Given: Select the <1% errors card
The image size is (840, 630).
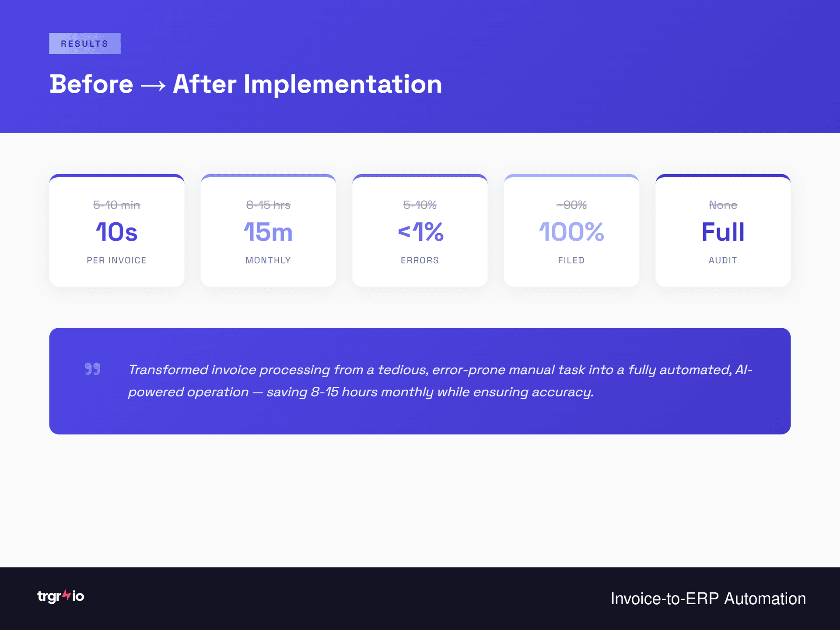Looking at the screenshot, I should tap(420, 232).
